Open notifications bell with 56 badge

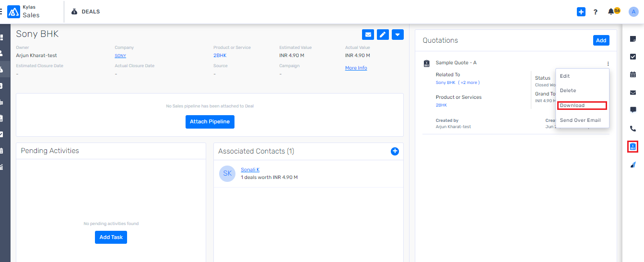click(613, 11)
